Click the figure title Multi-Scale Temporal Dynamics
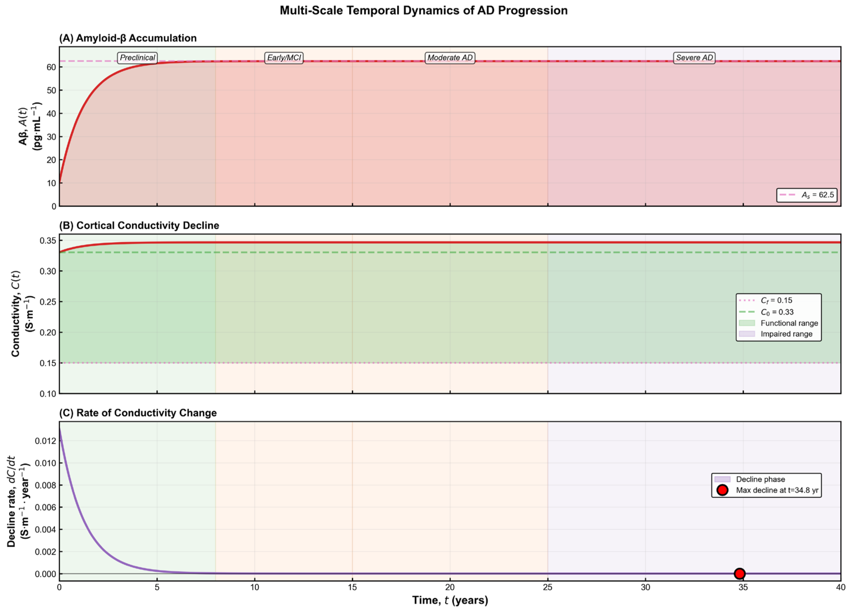 424,10
